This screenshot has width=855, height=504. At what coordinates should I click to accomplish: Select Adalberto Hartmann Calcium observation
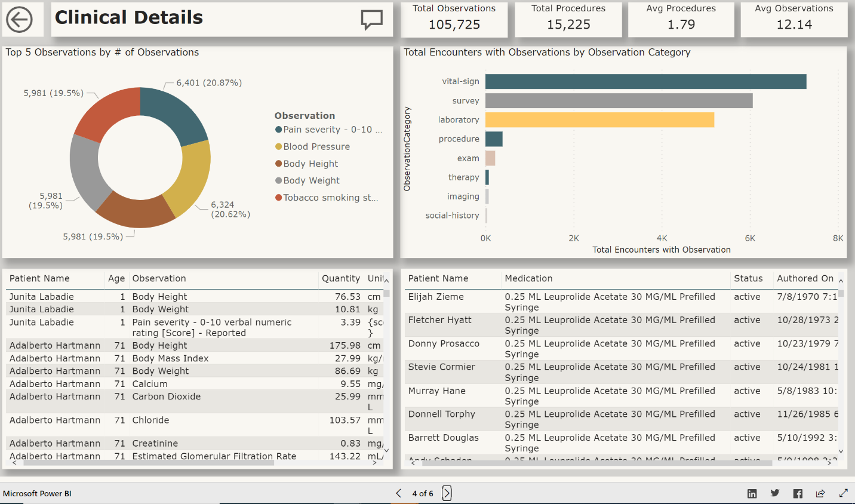150,384
